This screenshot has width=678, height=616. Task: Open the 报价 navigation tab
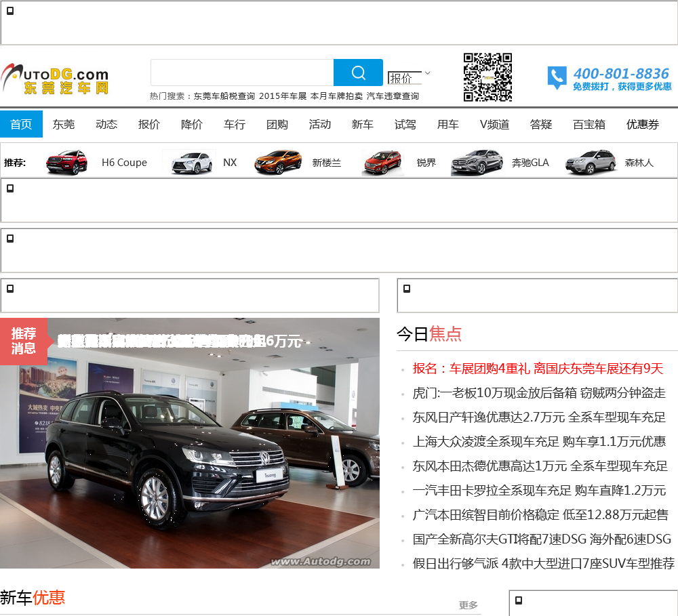pyautogui.click(x=149, y=124)
